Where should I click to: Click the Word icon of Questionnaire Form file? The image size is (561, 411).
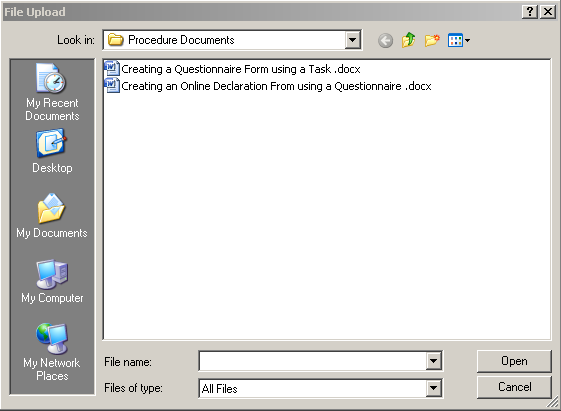pos(112,68)
